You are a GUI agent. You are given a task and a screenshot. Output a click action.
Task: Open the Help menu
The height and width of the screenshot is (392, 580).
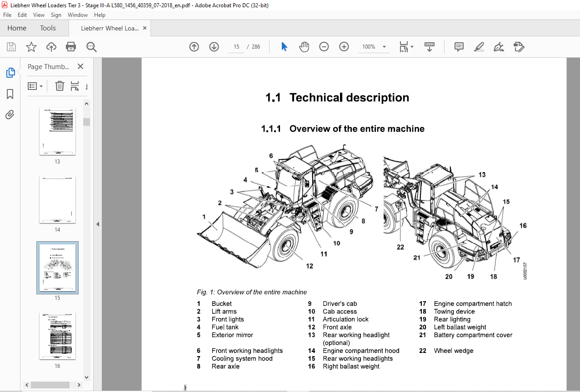[100, 15]
